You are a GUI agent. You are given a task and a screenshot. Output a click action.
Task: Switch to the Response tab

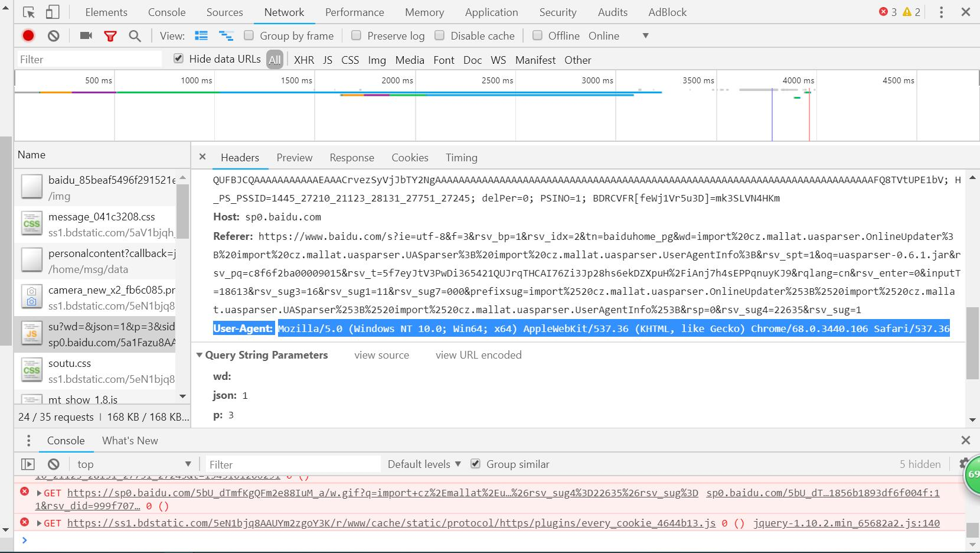pos(352,157)
